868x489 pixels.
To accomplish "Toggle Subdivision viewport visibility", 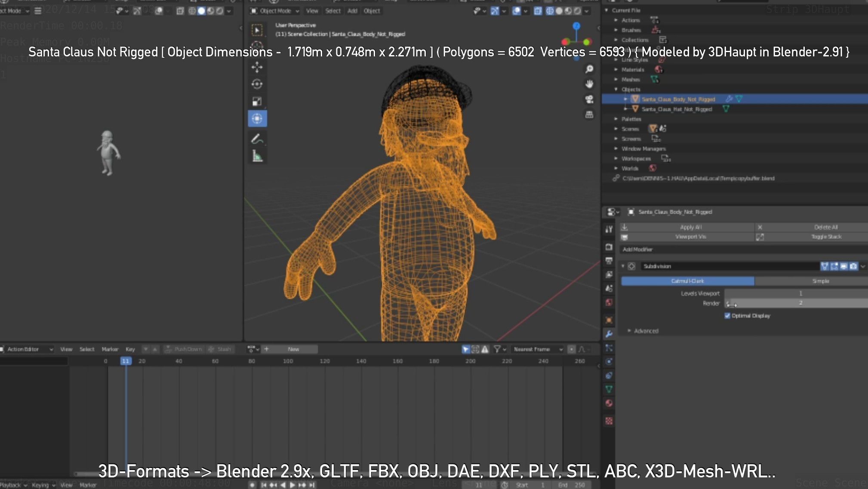I will pos(843,266).
